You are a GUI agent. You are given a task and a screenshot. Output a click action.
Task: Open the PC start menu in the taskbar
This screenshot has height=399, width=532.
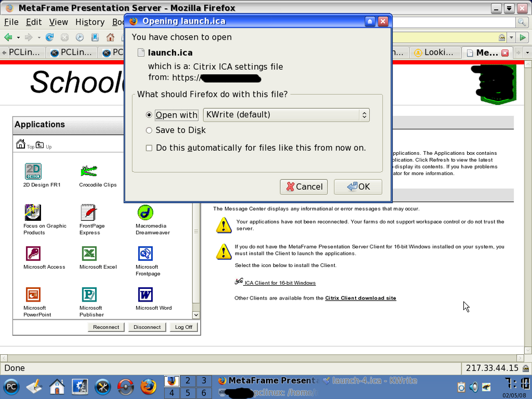coord(11,387)
